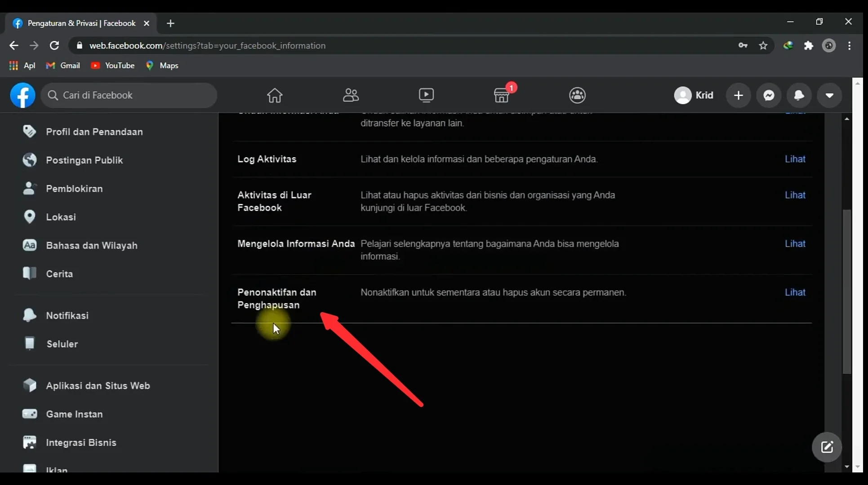Open Cerita settings
The height and width of the screenshot is (485, 868).
point(59,274)
